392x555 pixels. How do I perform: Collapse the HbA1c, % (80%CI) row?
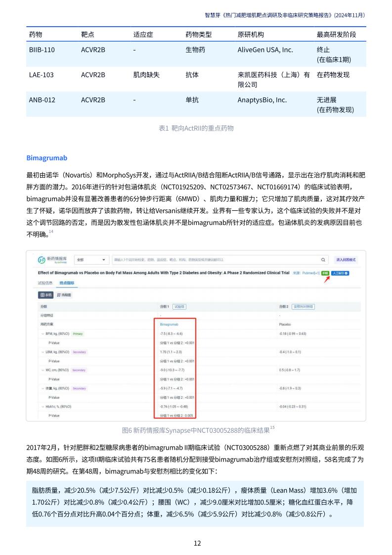point(43,407)
